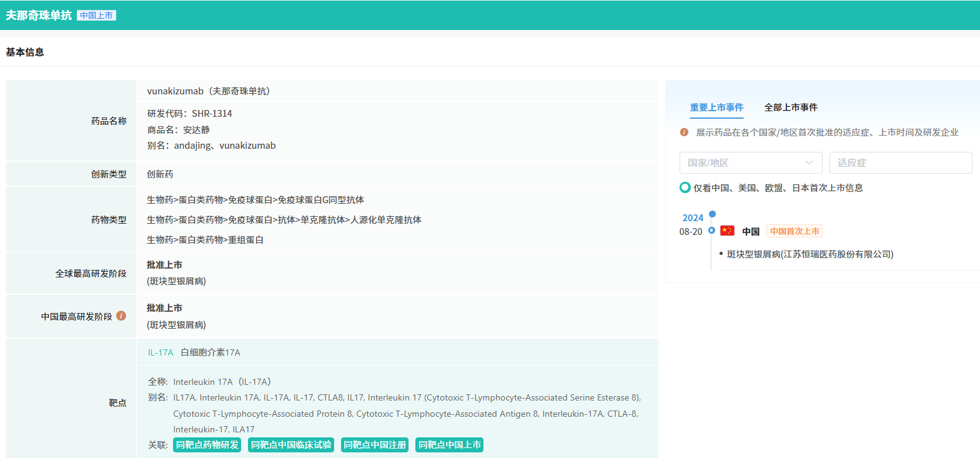The height and width of the screenshot is (458, 980).
Task: Select the 重要上市事件 tab
Action: (716, 107)
